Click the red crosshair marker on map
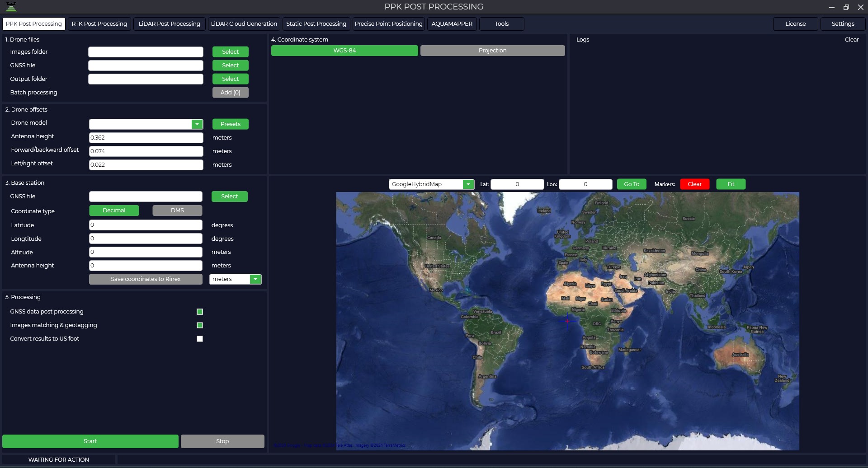The width and height of the screenshot is (868, 468). pos(567,321)
